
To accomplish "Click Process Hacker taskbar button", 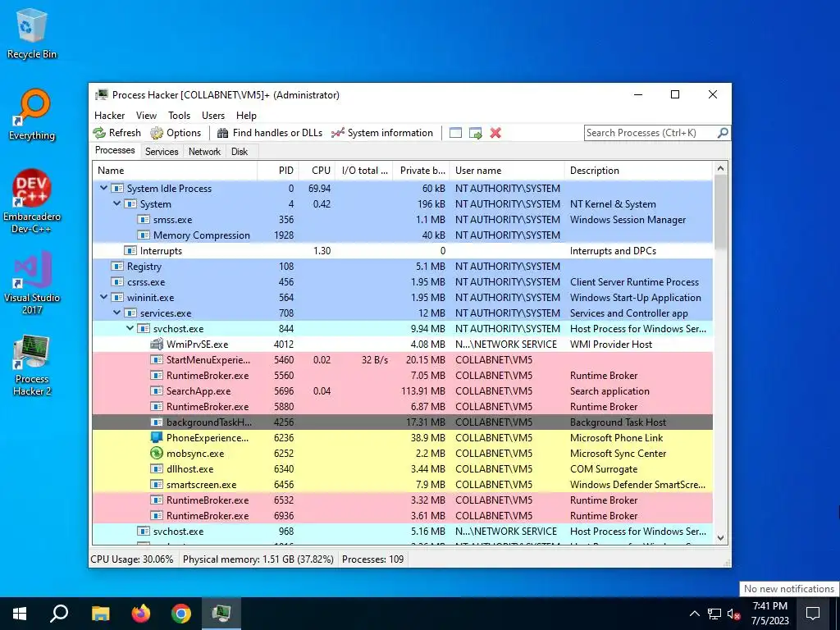I will click(221, 614).
